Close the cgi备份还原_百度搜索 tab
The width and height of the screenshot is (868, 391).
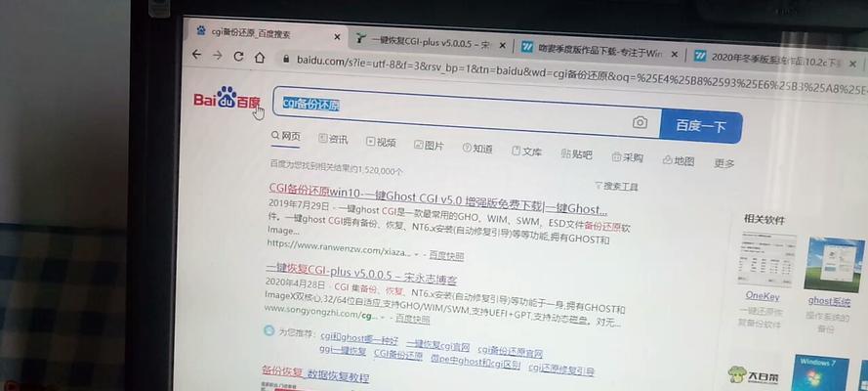pos(337,36)
